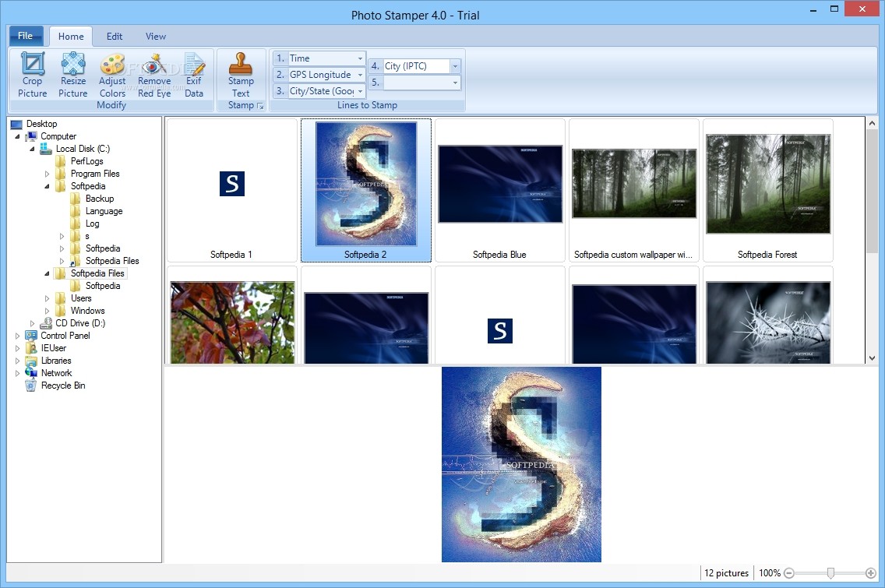This screenshot has width=885, height=588.
Task: Move the zoom slider handle
Action: pos(830,573)
